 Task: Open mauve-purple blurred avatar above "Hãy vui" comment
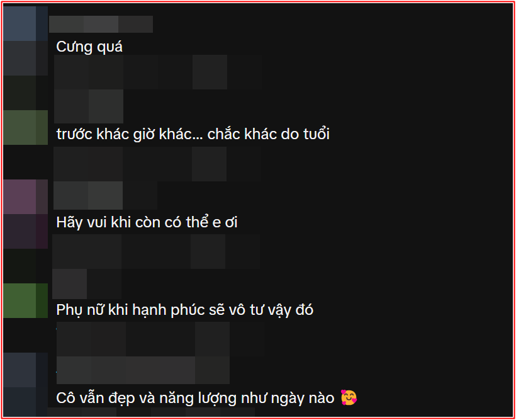(x=25, y=196)
